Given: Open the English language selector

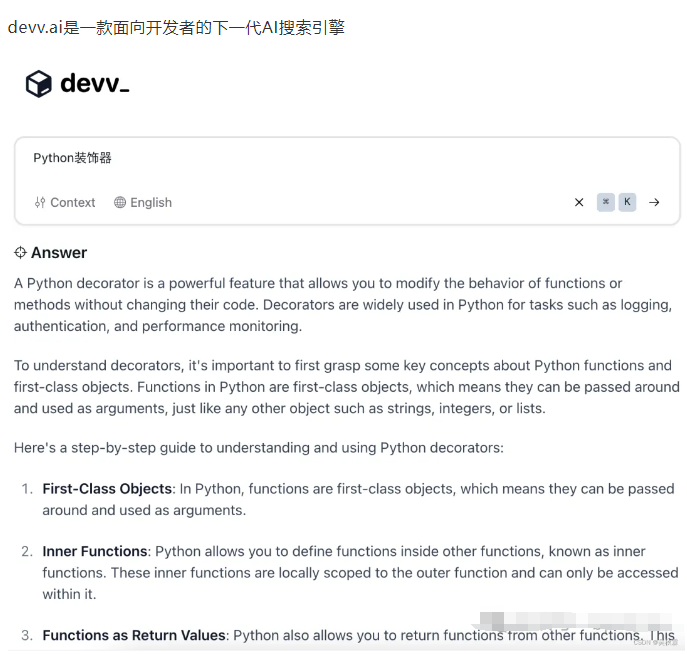Looking at the screenshot, I should click(x=143, y=202).
